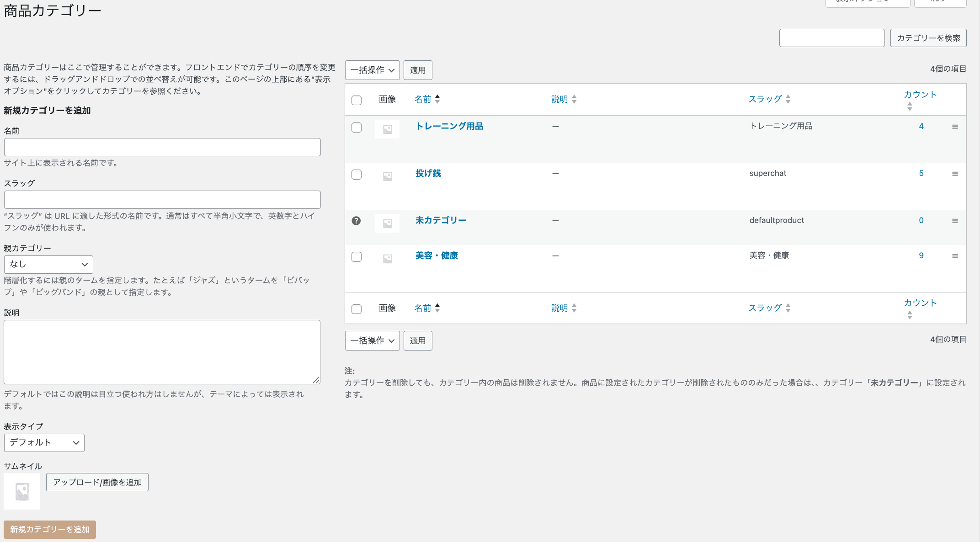Sort the table by 説明 column header
Viewport: 980px width, 542px height.
(559, 99)
